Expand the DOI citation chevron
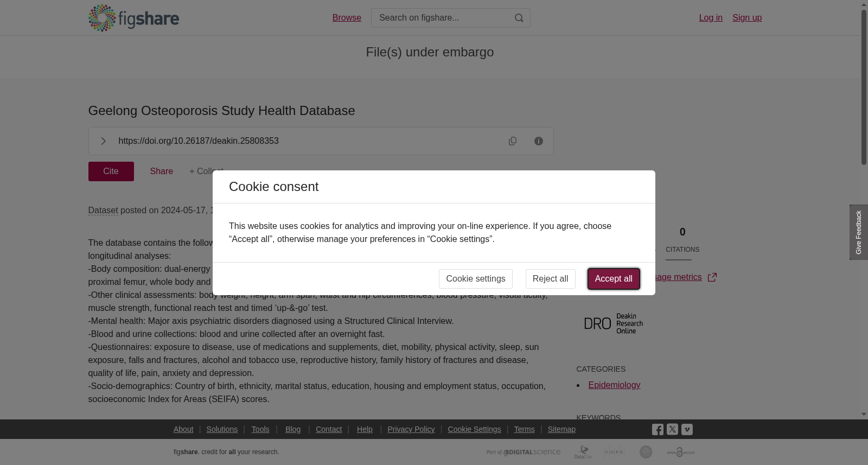Screen dimensions: 868x465 (x=103, y=141)
